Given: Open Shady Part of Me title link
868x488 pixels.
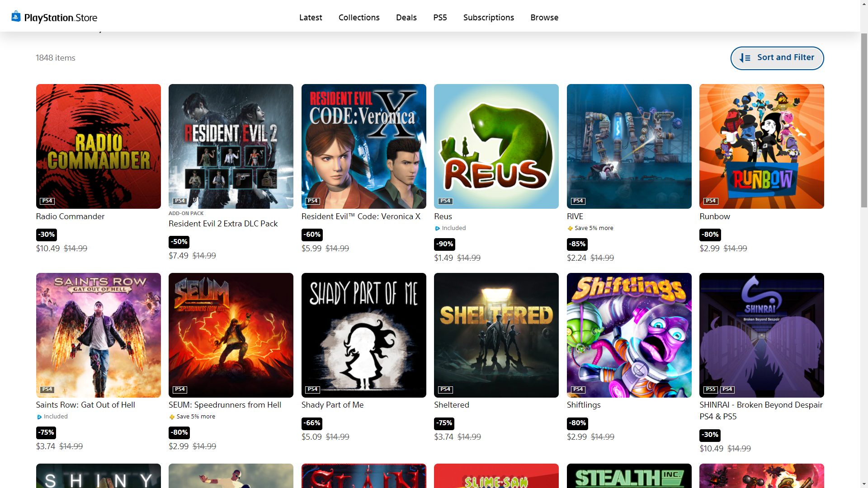Looking at the screenshot, I should (x=332, y=405).
